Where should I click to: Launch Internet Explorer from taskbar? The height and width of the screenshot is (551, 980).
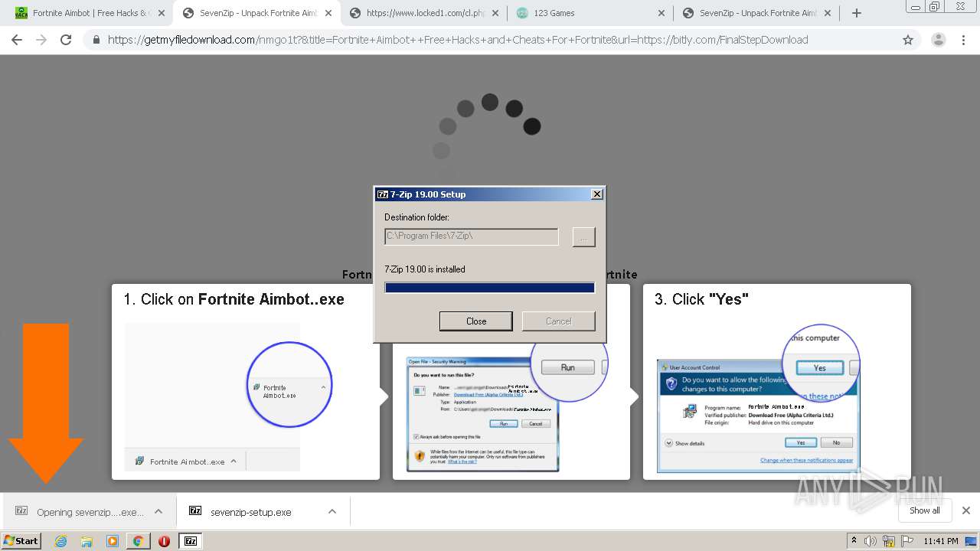tap(60, 541)
